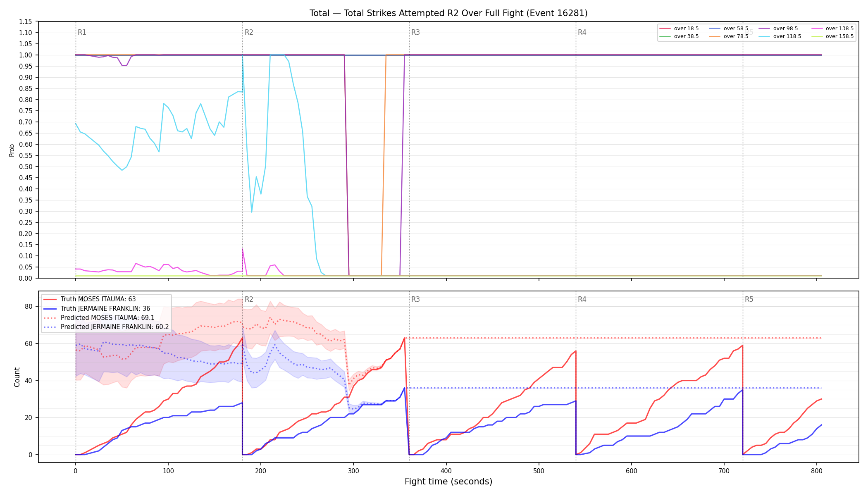Select the 'over 138.5' legend label

point(839,29)
